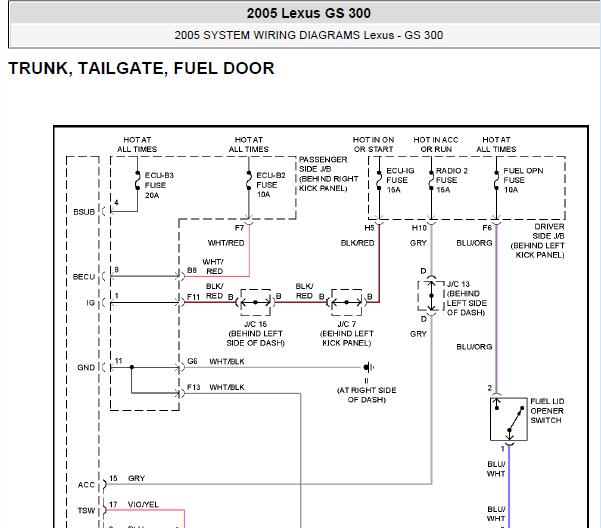Click the DRIVER SIDE J/B label

click(x=537, y=241)
